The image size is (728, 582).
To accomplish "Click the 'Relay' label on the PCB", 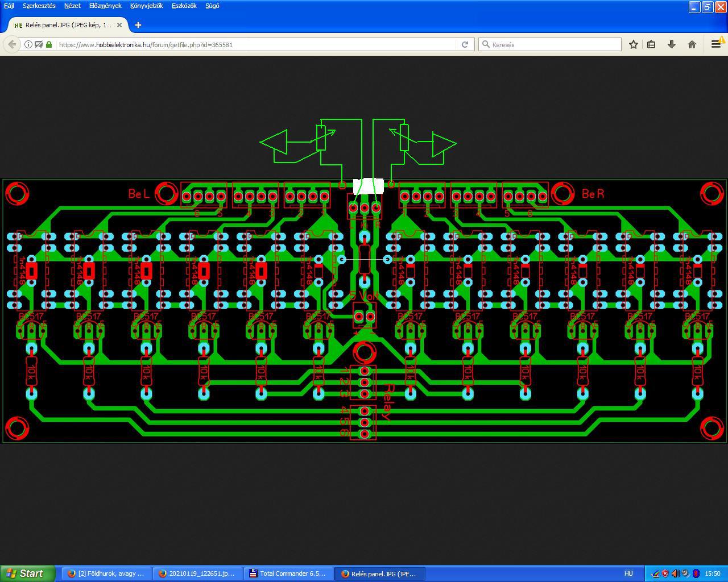I will (388, 402).
